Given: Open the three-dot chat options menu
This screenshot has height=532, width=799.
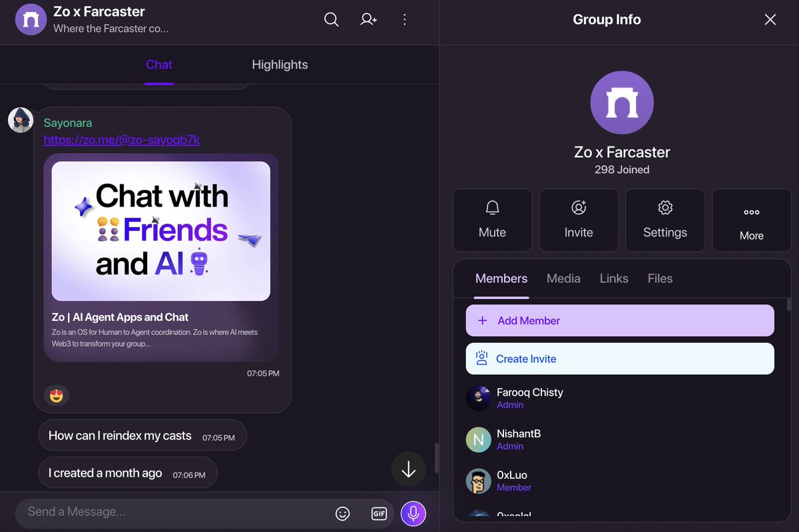Looking at the screenshot, I should (x=405, y=19).
